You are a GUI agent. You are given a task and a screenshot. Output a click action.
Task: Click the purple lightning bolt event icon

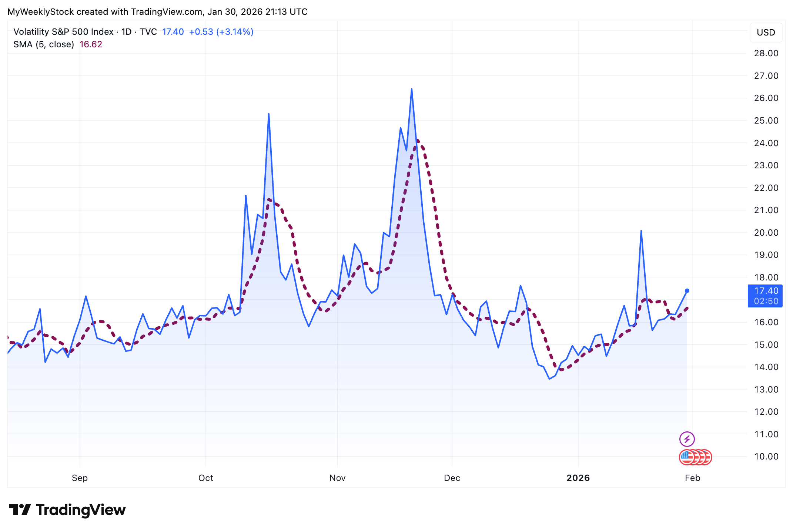coord(687,439)
